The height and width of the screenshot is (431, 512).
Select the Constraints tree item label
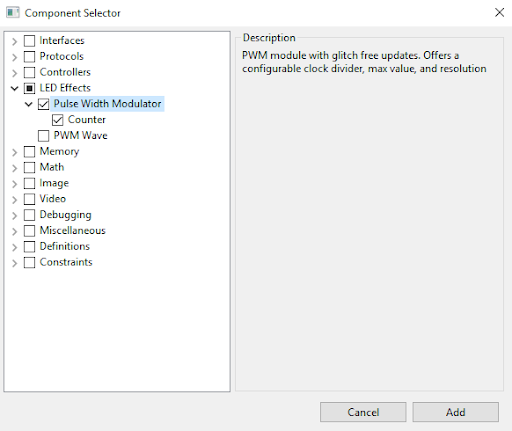coord(66,262)
